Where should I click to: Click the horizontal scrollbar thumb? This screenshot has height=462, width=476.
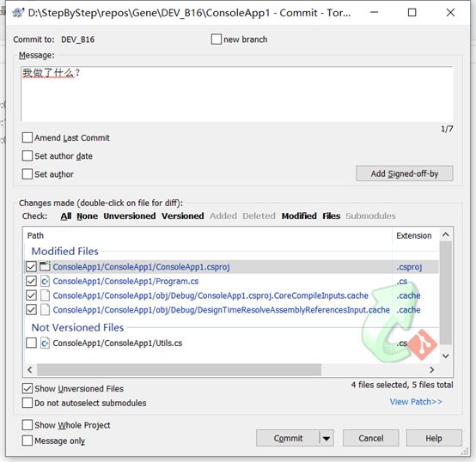(x=179, y=370)
